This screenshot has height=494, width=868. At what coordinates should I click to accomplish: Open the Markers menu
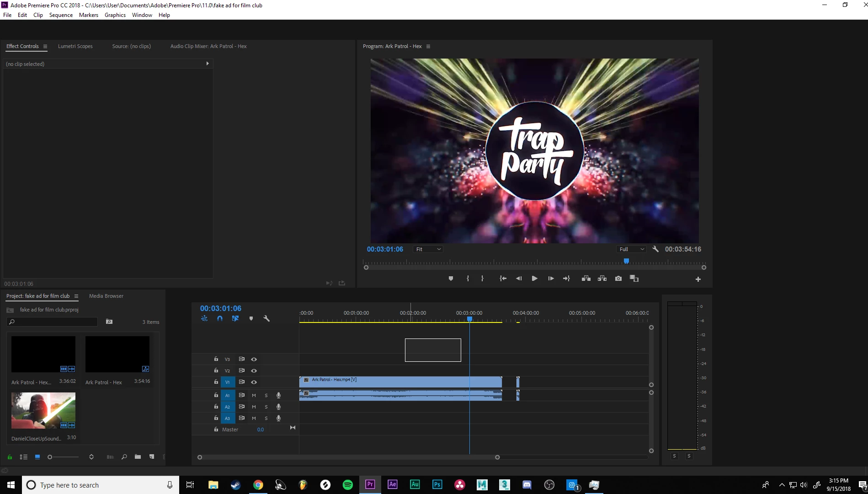click(x=89, y=15)
